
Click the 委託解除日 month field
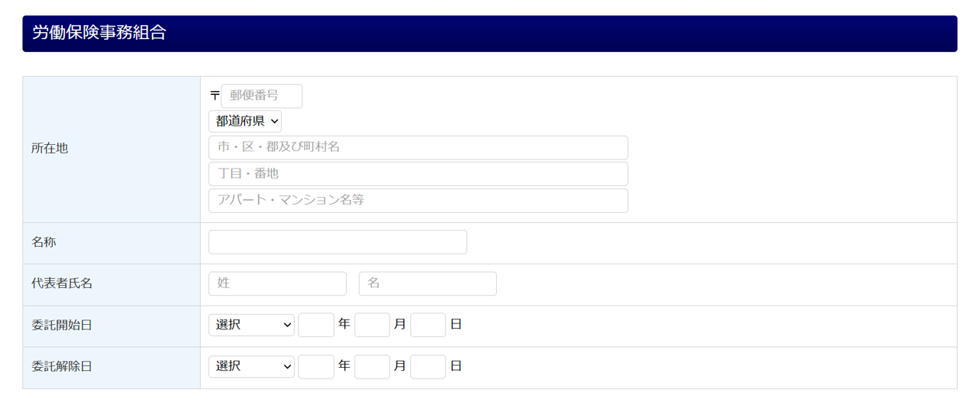[x=372, y=366]
